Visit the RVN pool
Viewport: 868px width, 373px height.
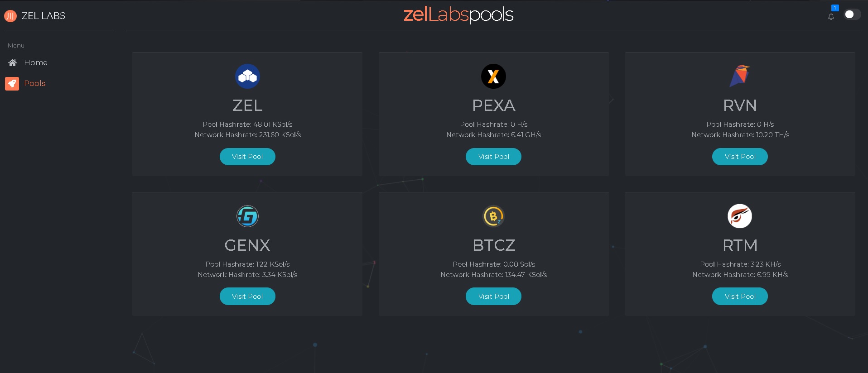[740, 157]
